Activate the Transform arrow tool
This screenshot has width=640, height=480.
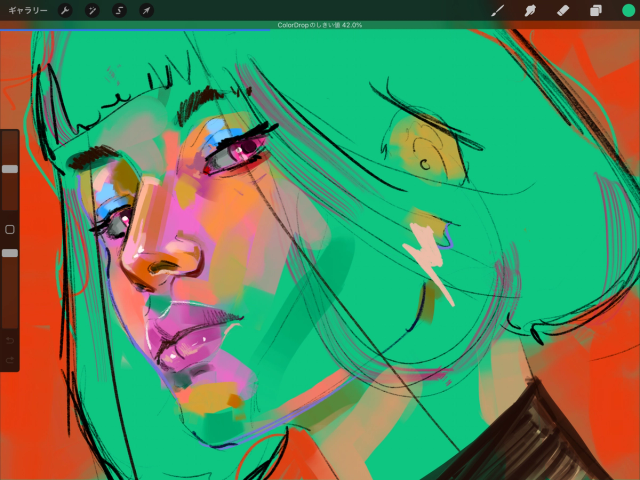(146, 10)
